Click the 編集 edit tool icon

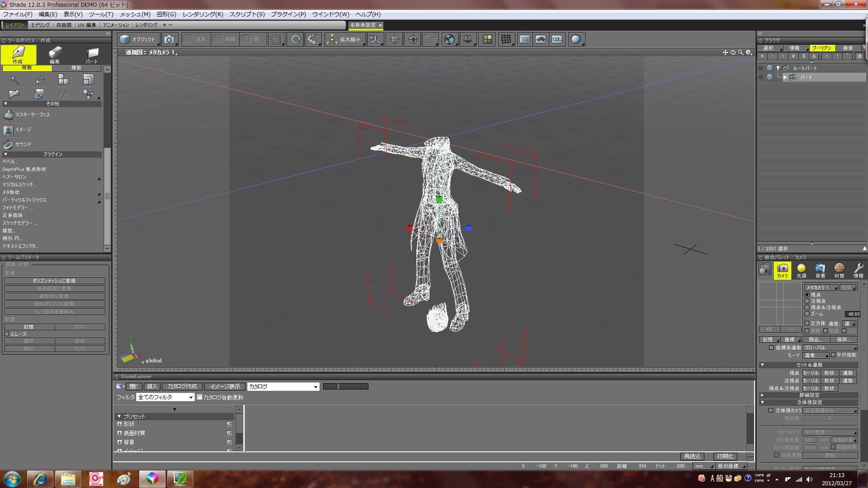tap(55, 55)
